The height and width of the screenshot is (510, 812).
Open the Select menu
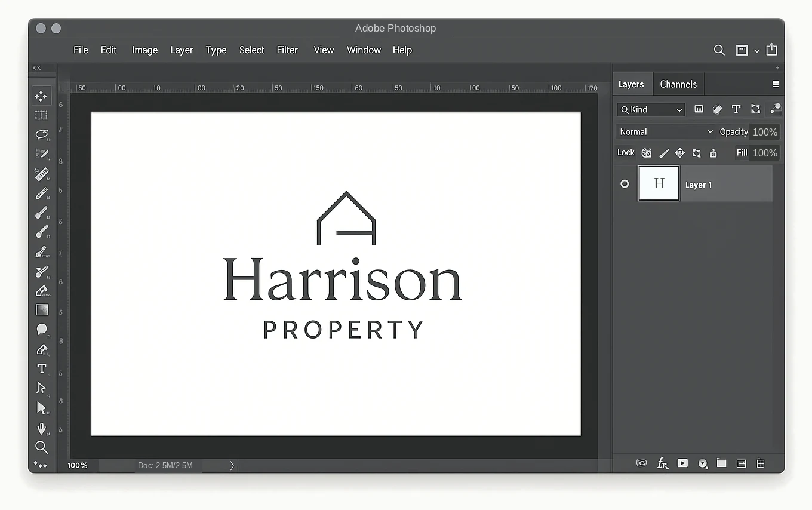(252, 50)
